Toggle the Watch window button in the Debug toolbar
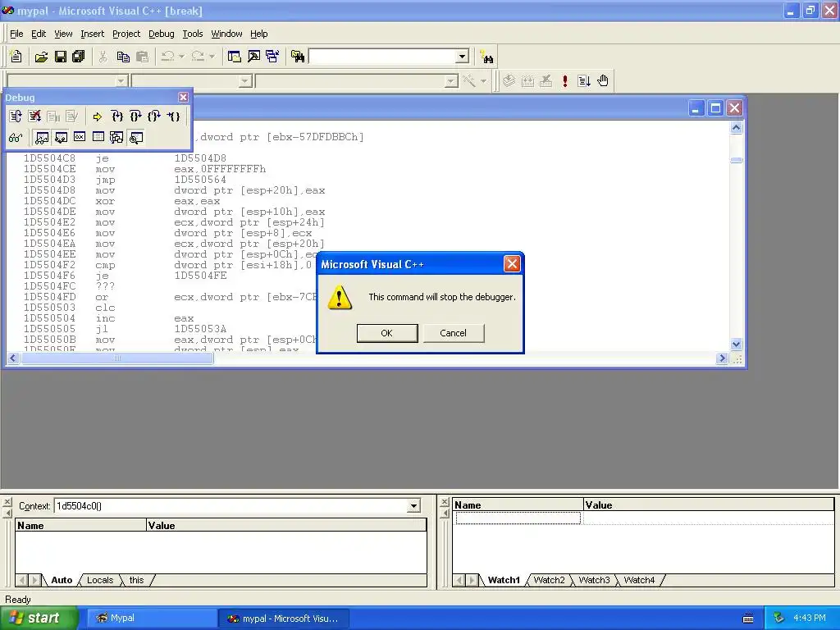Viewport: 840px width, 630px height. pos(42,138)
